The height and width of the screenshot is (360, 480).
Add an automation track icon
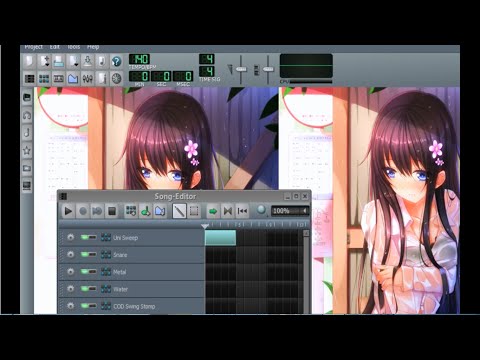(x=160, y=211)
